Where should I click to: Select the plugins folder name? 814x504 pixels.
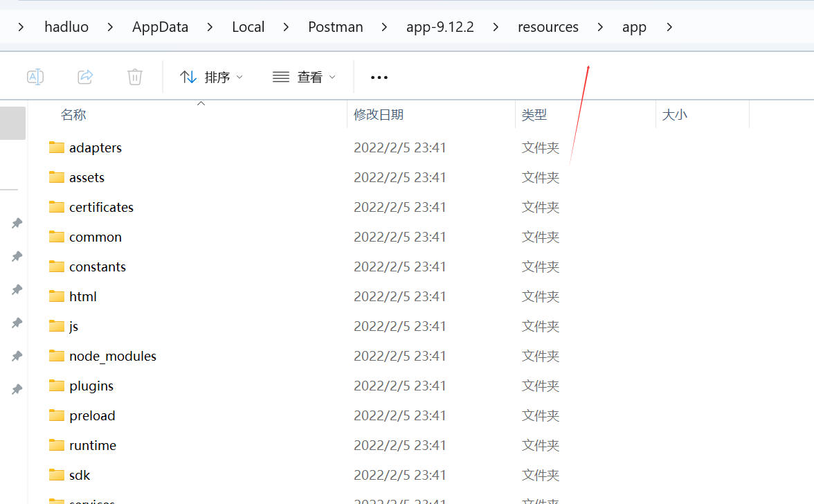[91, 386]
